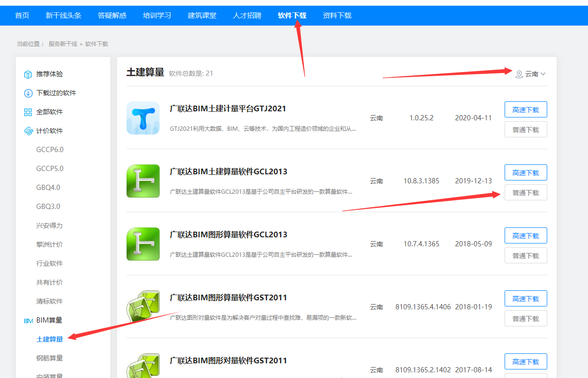
Task: Open the 广联达BIM土建计量平台GTJ2021 title
Action: click(228, 108)
